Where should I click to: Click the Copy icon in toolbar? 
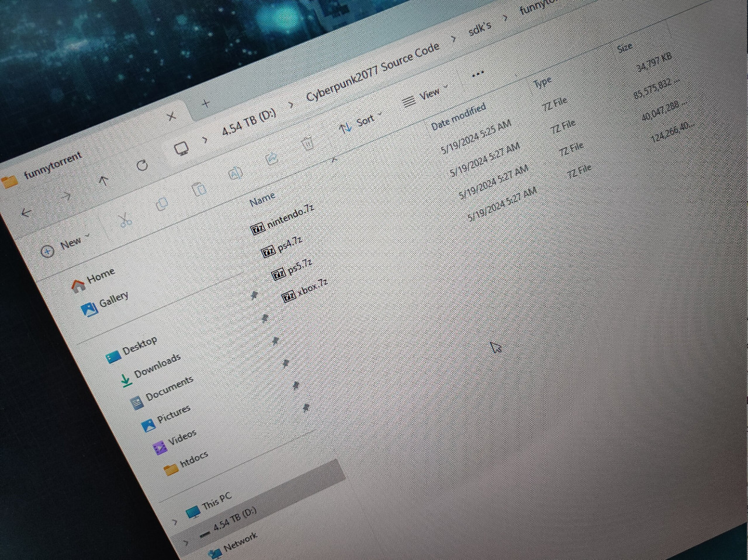[162, 204]
